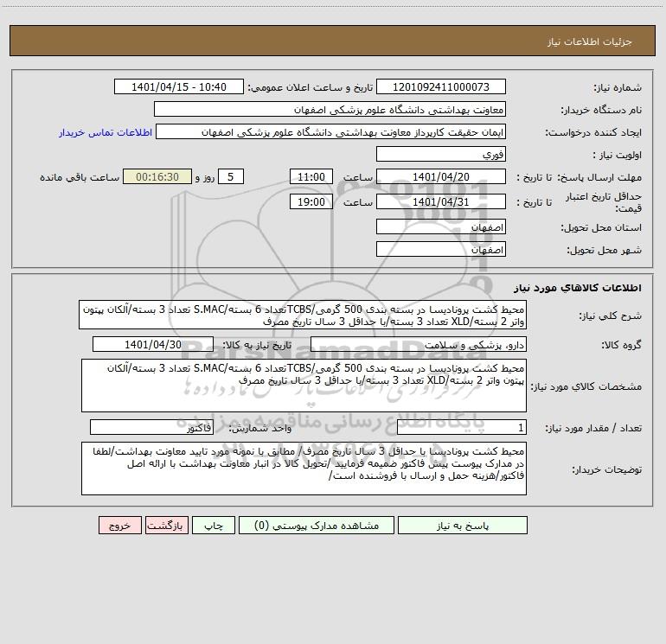Click واحد شمارش field فاکتور
Viewport: 666px width, 644px height.
(151, 427)
